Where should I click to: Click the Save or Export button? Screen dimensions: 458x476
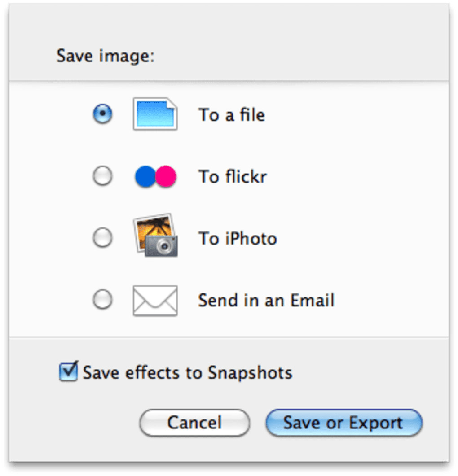coord(343,423)
